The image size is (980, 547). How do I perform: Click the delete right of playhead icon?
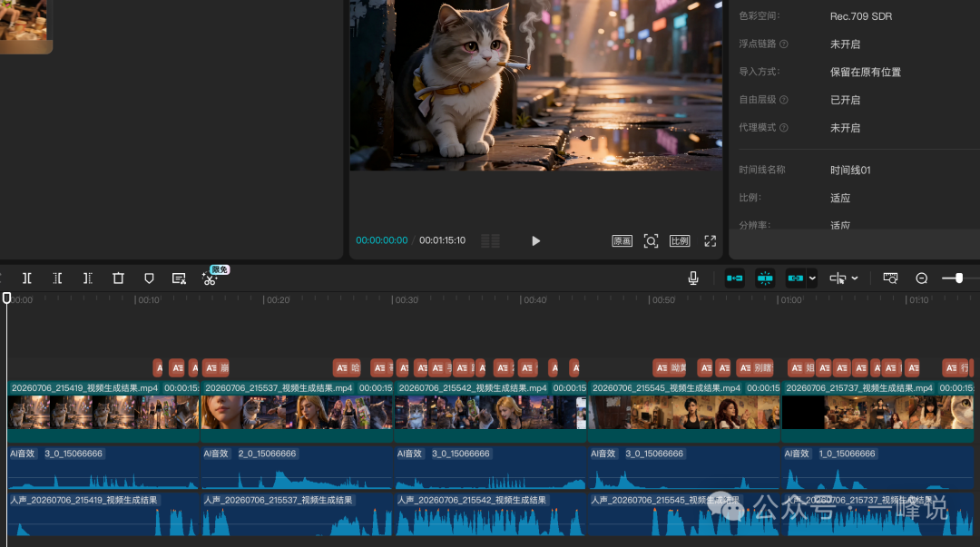(87, 278)
